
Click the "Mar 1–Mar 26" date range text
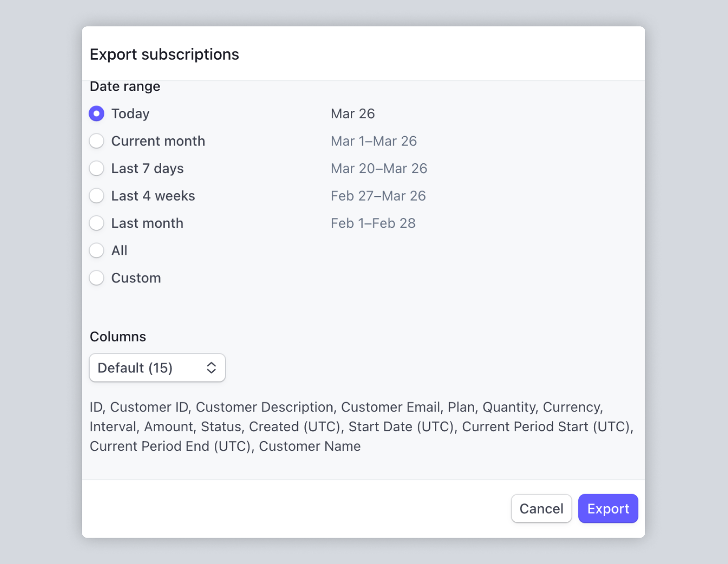374,141
